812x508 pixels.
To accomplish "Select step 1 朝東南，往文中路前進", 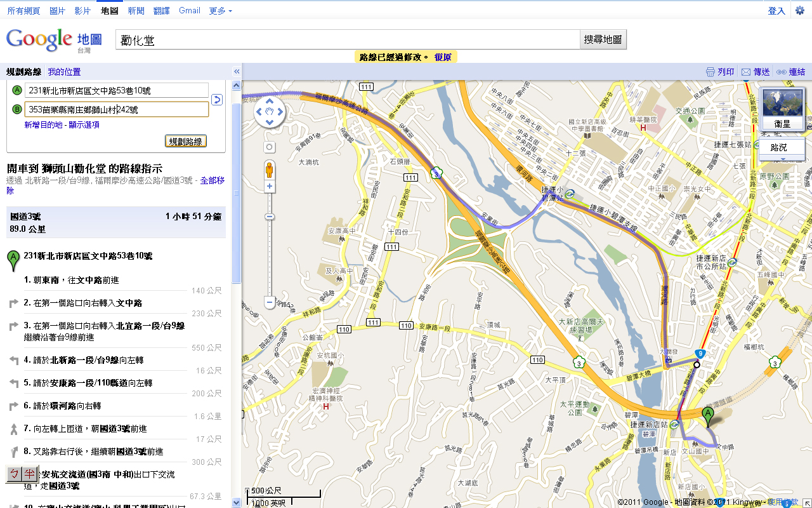I will tap(116, 280).
